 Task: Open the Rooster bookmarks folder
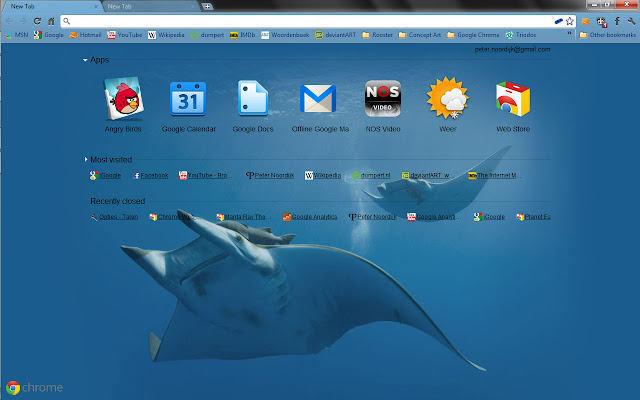click(x=377, y=35)
